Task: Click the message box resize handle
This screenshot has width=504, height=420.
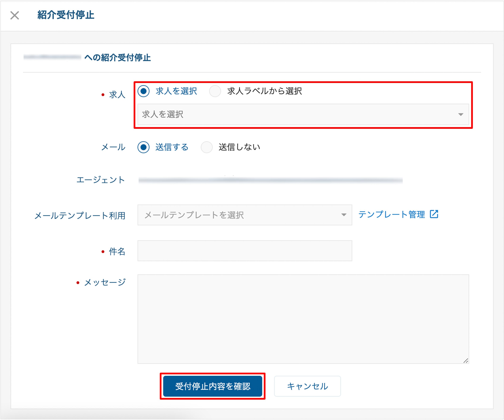Action: [466, 361]
